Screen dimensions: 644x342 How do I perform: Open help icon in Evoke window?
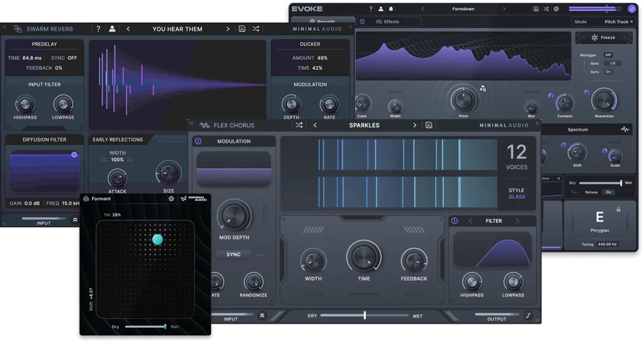370,9
